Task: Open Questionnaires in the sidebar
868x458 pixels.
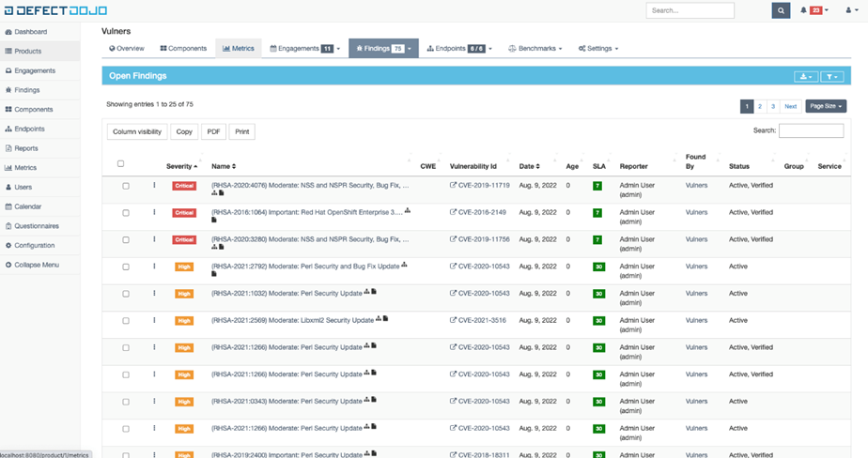Action: pyautogui.click(x=36, y=226)
